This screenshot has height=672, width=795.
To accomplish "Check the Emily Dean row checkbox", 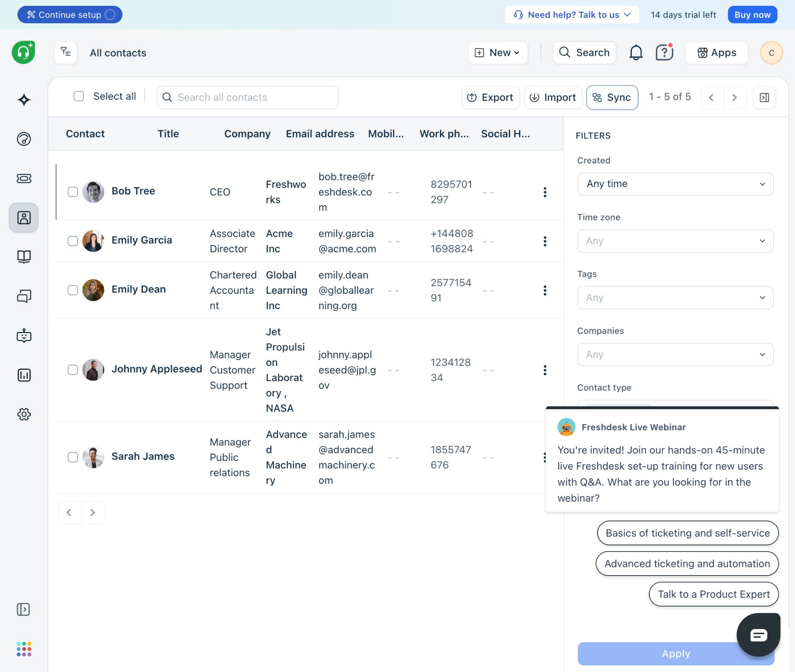I will (x=72, y=290).
